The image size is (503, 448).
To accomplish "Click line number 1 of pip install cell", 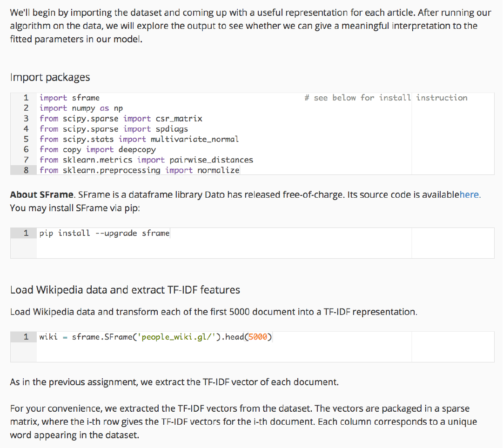I will 26,233.
